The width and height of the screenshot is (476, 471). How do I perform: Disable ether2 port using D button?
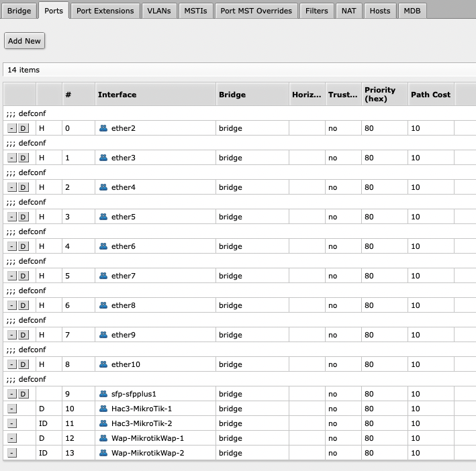23,128
